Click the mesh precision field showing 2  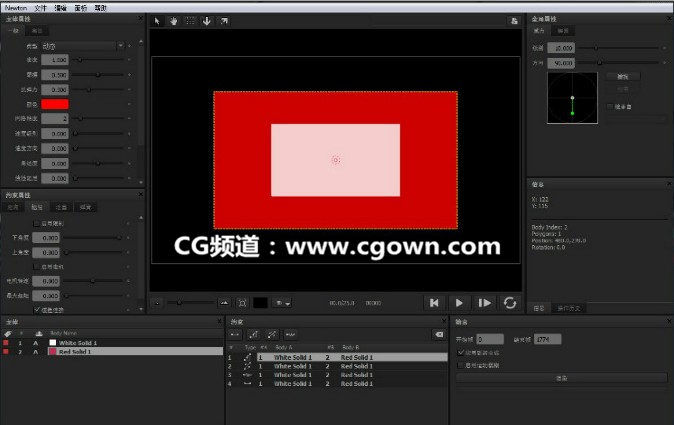pyautogui.click(x=55, y=118)
